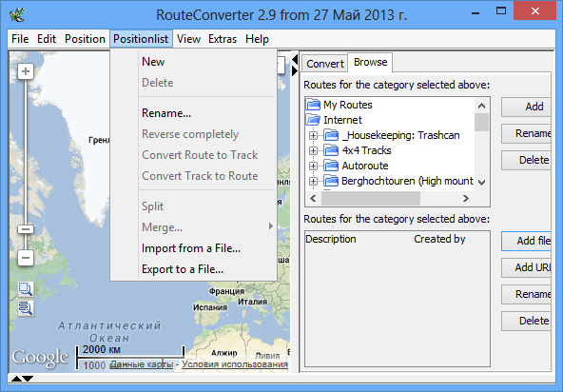Click the category tree scroll right arrow
563x392 pixels.
tap(466, 198)
